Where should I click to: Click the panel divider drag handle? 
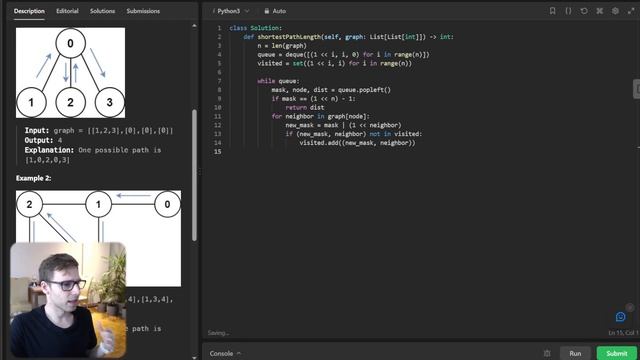pyautogui.click(x=200, y=172)
